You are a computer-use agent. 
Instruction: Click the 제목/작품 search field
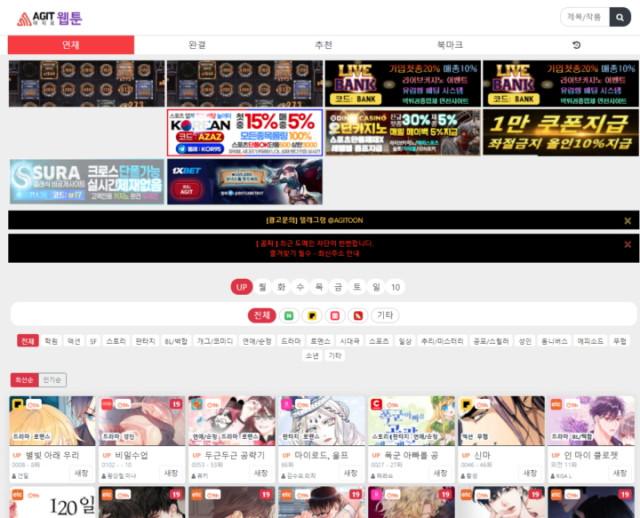(x=585, y=17)
